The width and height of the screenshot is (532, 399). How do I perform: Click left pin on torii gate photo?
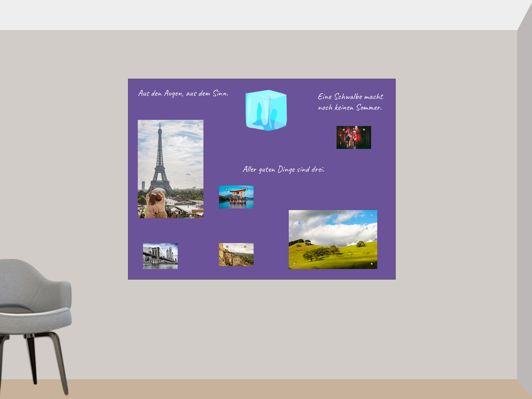click(x=226, y=189)
